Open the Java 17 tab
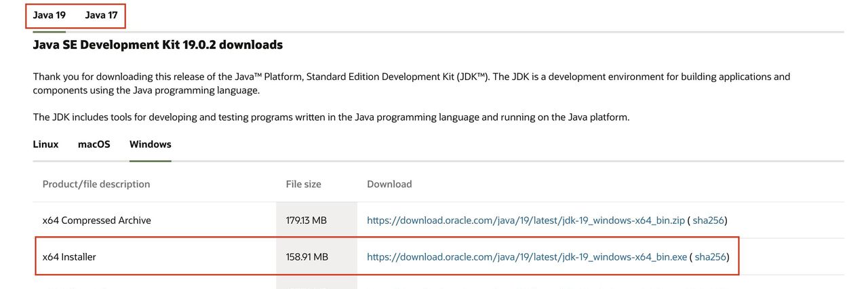 pyautogui.click(x=101, y=15)
